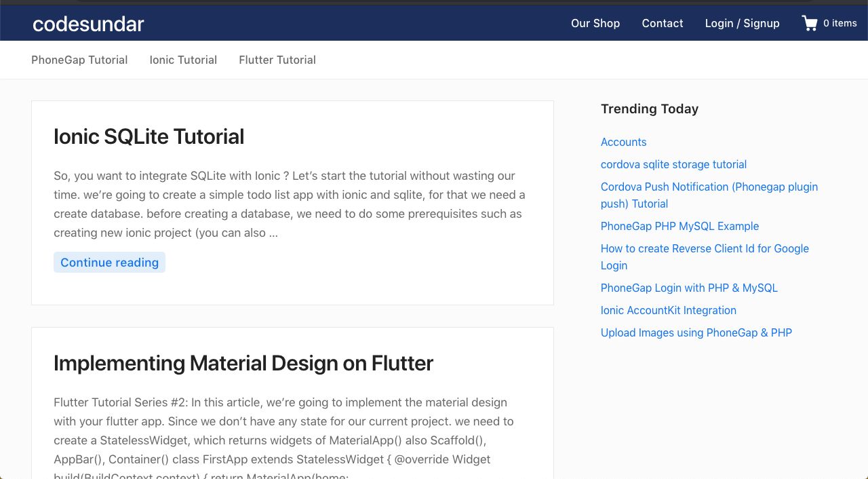Open Upload Images using PhoneGap & PHP link
This screenshot has height=479, width=868.
pyautogui.click(x=696, y=332)
